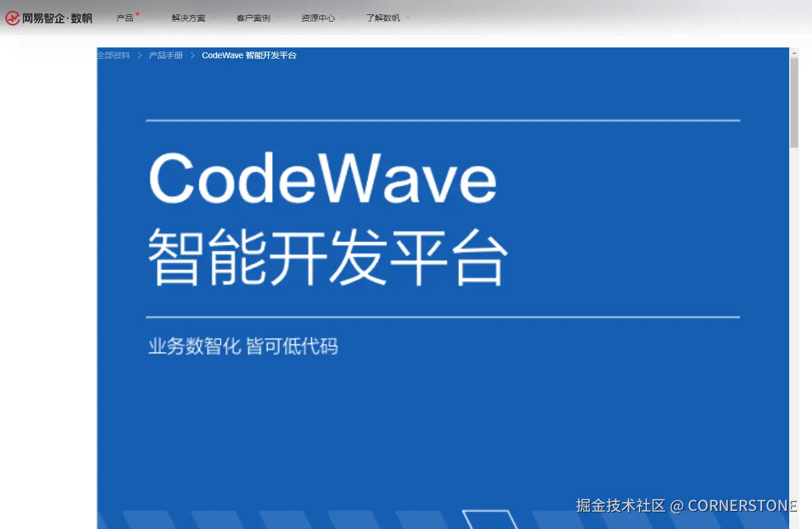Open the 资源中心 navigation menu
Viewport: 812px width, 529px height.
pyautogui.click(x=318, y=18)
